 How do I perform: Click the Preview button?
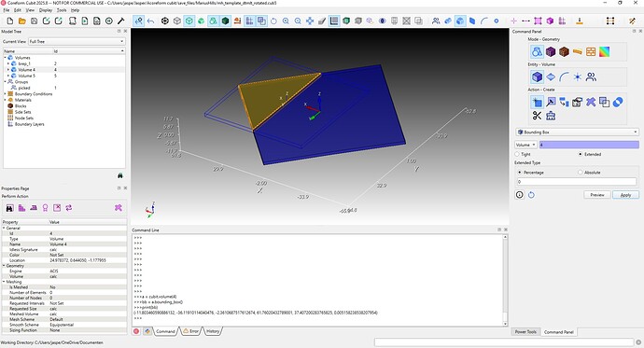(597, 195)
